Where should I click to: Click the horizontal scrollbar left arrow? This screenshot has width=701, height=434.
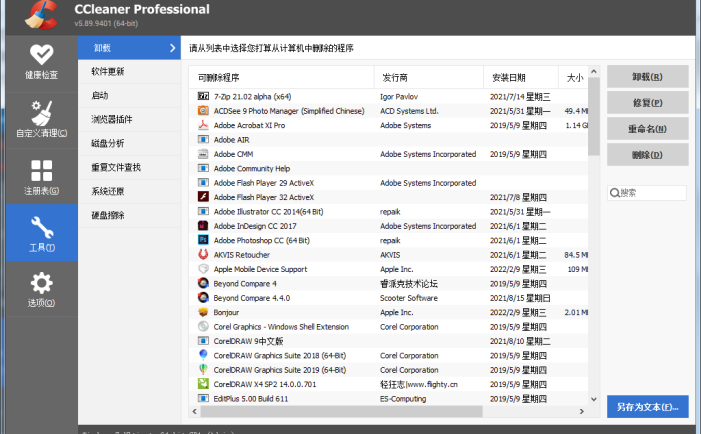tap(194, 411)
